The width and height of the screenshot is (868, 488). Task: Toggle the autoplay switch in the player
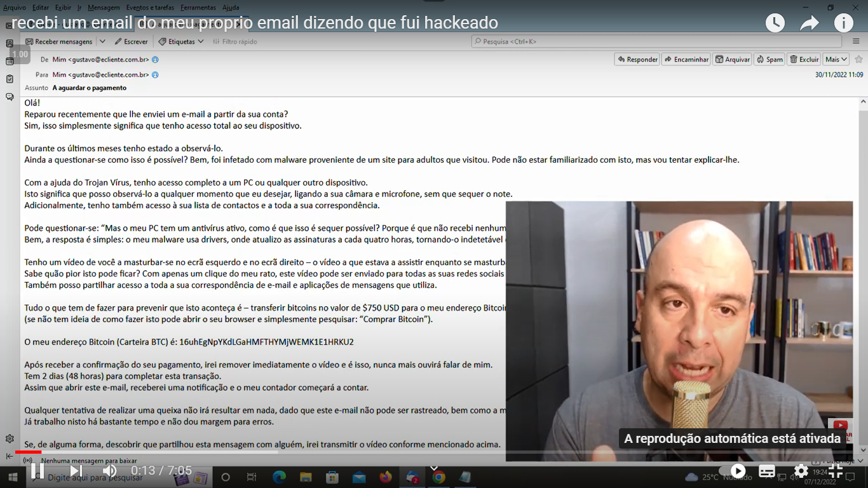click(x=733, y=471)
